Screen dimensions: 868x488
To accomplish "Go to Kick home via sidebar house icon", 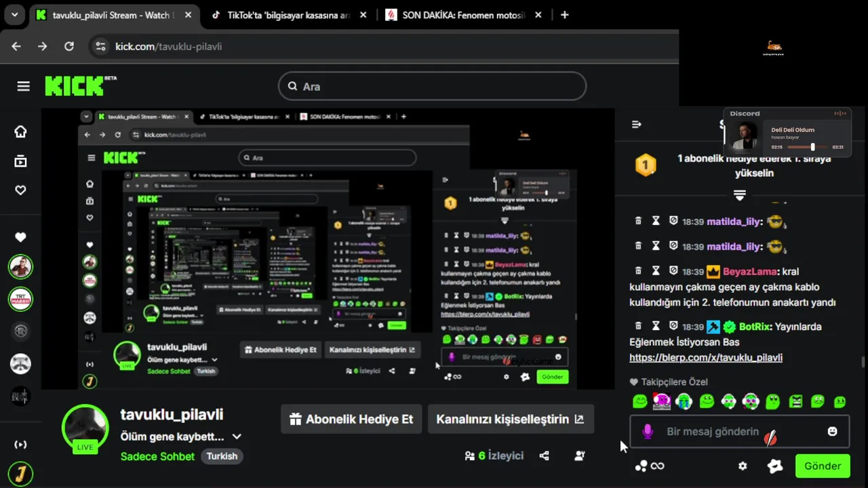I will point(21,131).
